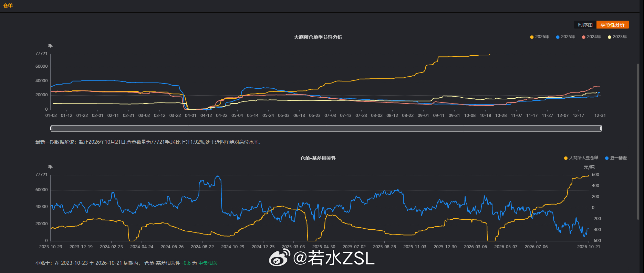The height and width of the screenshot is (273, 644).
Task: Click the 2026-10-21 axis label on correlation chart
Action: pyautogui.click(x=589, y=247)
